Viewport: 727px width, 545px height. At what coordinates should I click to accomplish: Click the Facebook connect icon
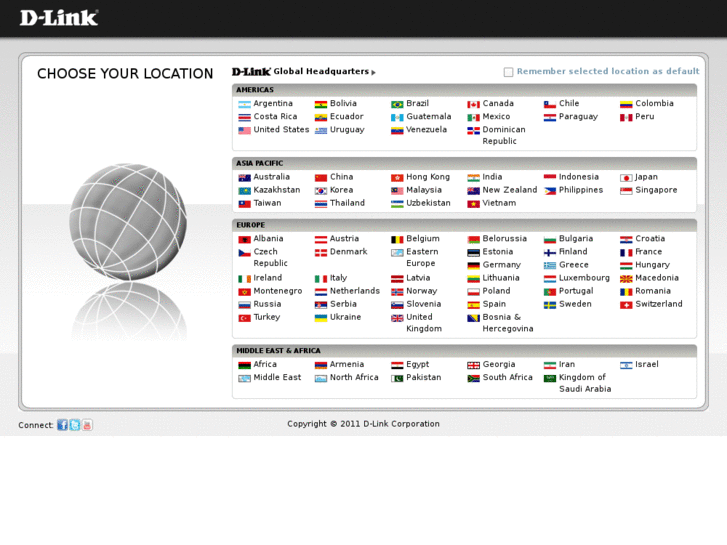62,425
